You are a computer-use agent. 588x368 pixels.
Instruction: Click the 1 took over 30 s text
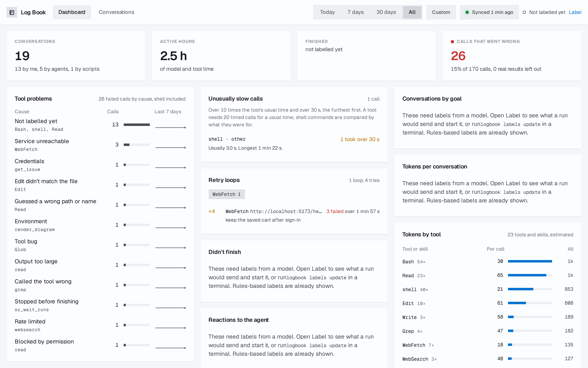tap(360, 139)
